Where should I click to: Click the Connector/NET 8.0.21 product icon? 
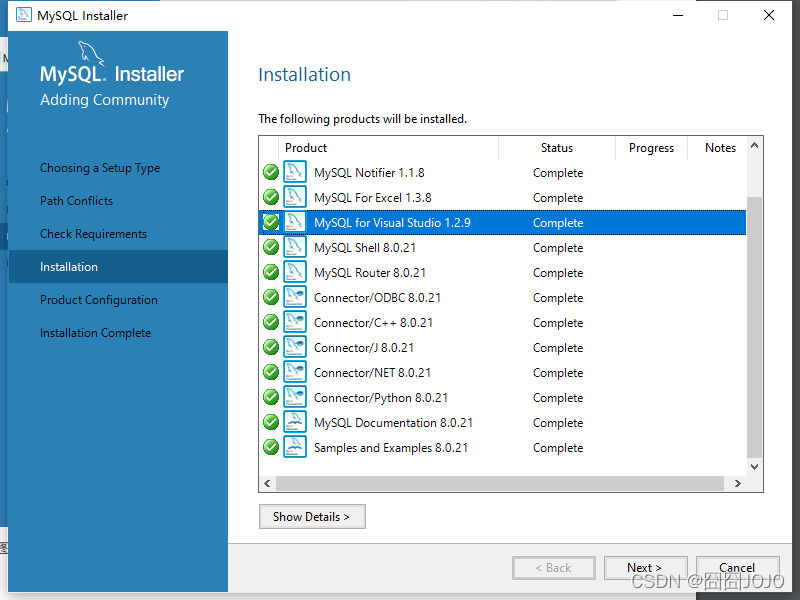coord(295,372)
